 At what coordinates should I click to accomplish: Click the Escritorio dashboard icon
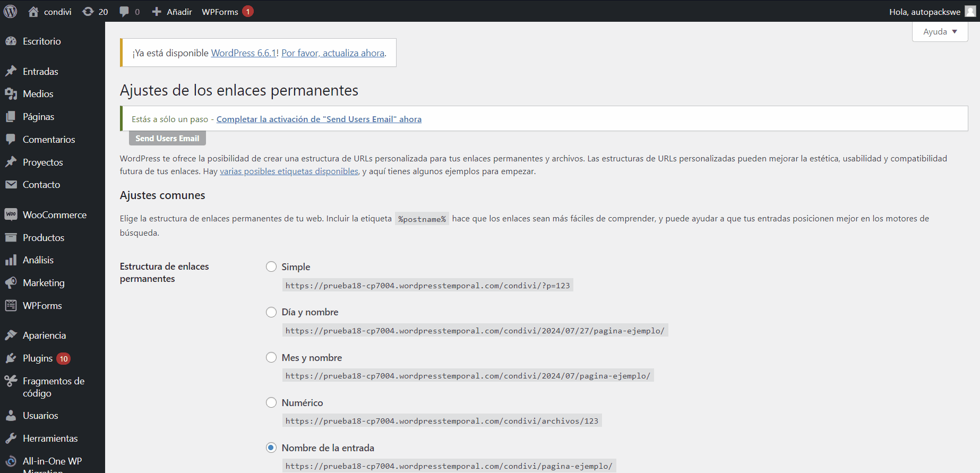[11, 41]
